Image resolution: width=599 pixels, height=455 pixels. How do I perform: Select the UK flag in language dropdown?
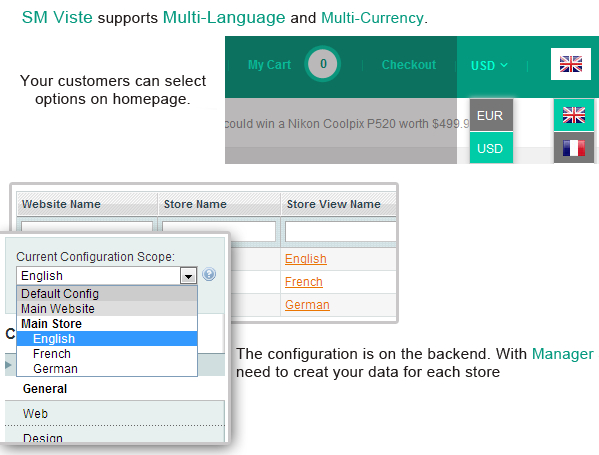pyautogui.click(x=574, y=115)
